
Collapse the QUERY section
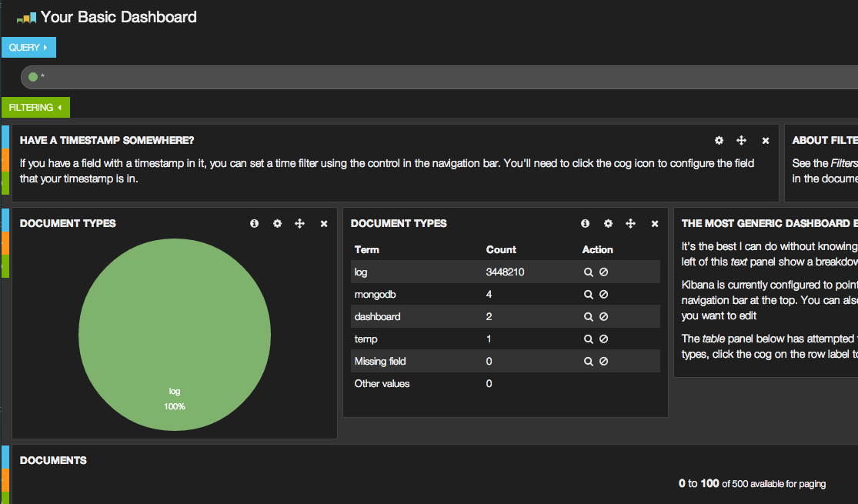click(x=28, y=48)
